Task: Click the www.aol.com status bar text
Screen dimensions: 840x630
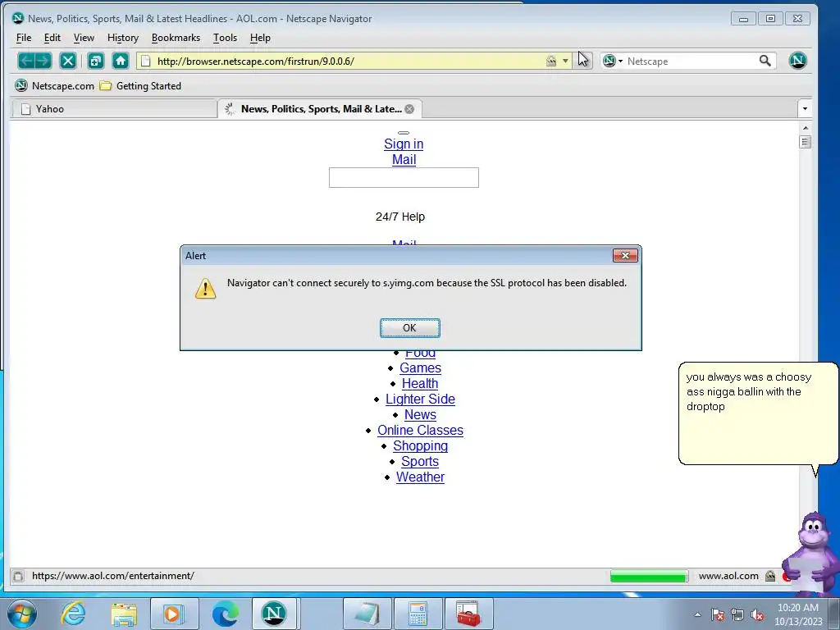Action: pos(728,576)
